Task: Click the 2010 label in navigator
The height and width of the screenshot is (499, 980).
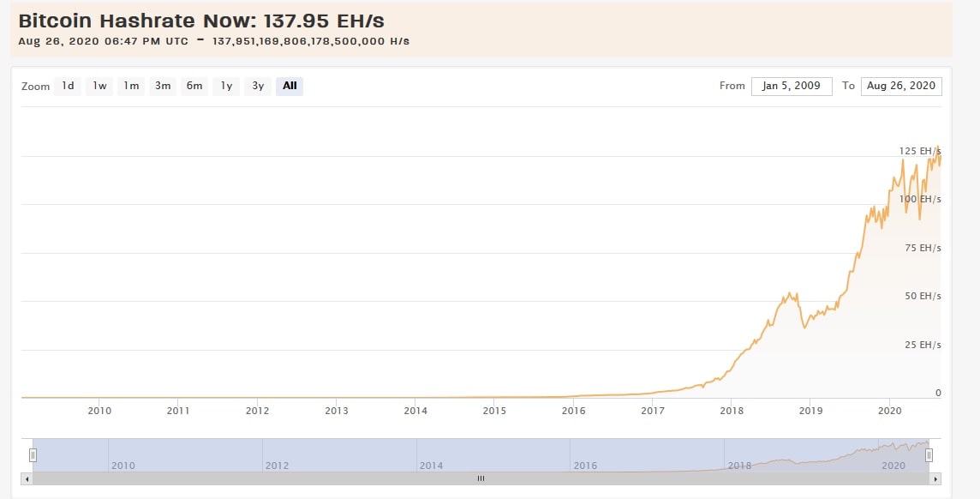Action: coord(123,466)
